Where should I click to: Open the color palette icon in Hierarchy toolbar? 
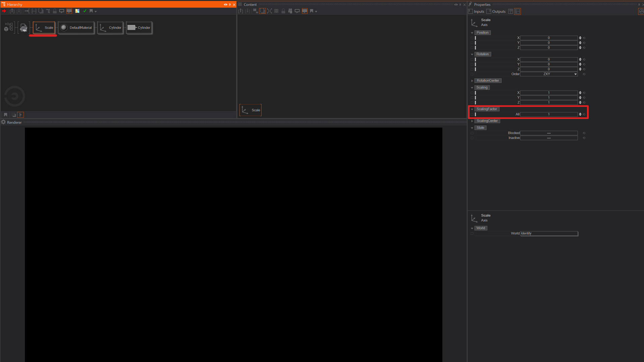click(77, 11)
